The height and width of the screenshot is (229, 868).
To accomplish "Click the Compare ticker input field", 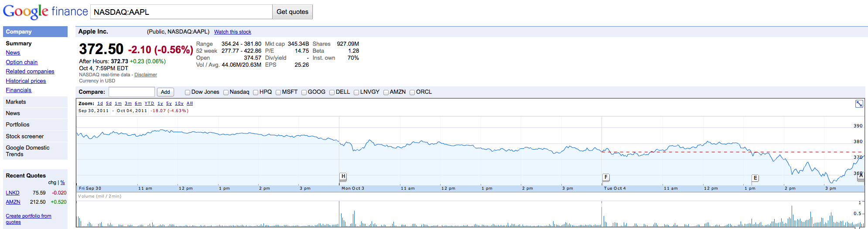I will coord(132,92).
